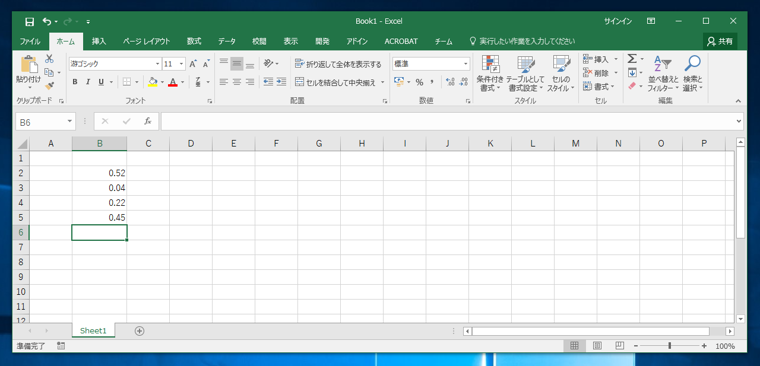Click the orientation text angle icon
Viewport: 760px width, 366px height.
point(268,64)
